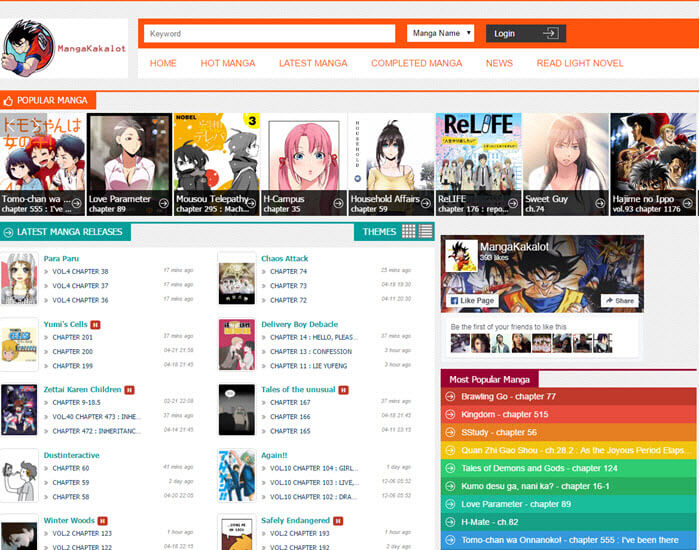
Task: Click the Keyword search field
Action: point(269,33)
